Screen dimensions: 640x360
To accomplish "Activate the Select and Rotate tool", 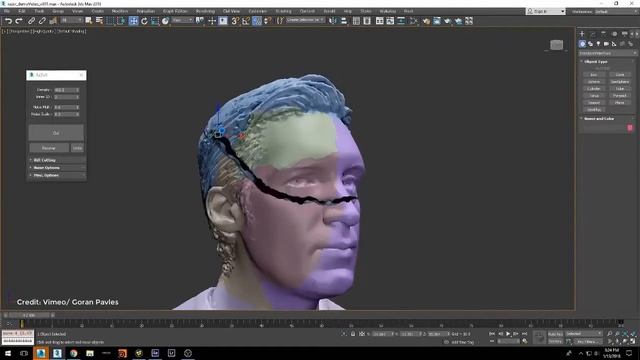I will 144,21.
